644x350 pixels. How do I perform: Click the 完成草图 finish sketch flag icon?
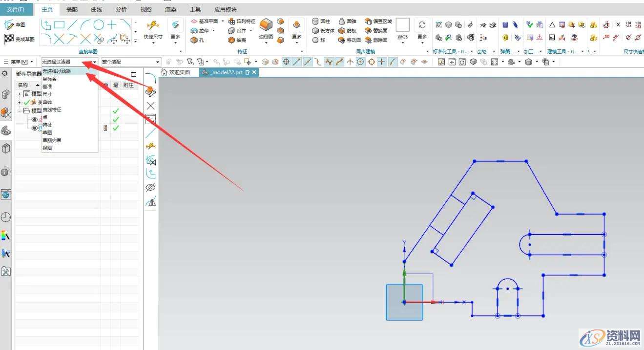[9, 39]
